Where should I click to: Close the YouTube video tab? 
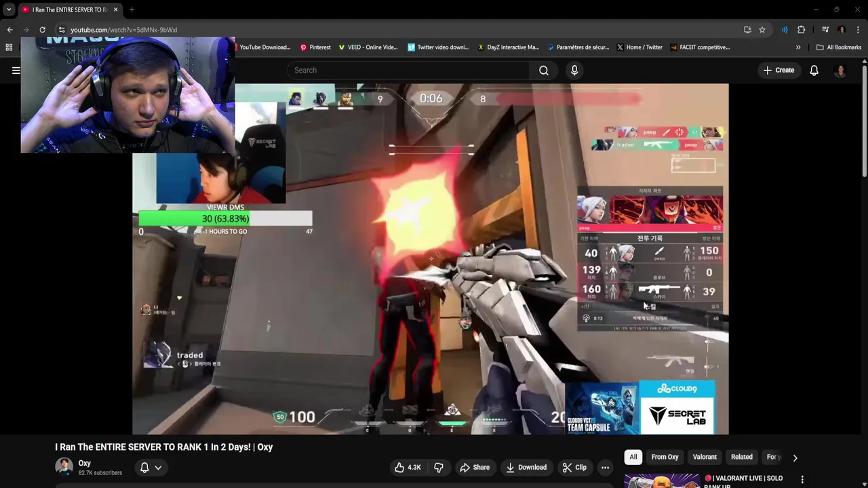click(115, 9)
